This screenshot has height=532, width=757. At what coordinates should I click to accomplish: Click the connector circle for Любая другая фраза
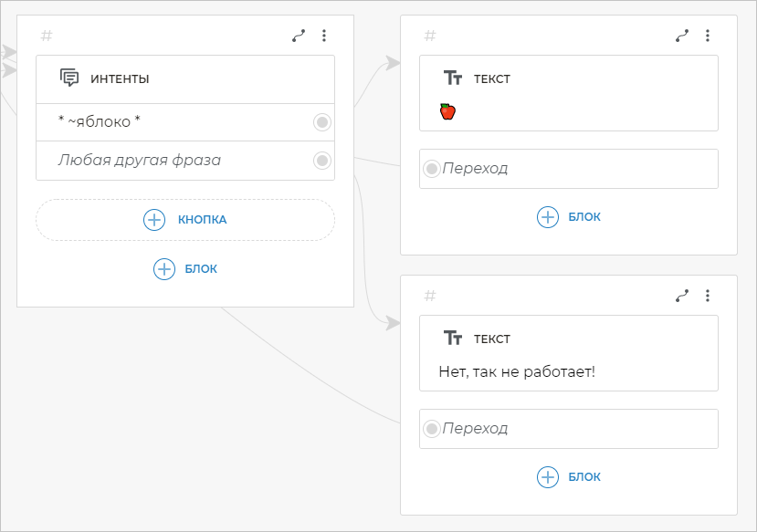point(321,161)
